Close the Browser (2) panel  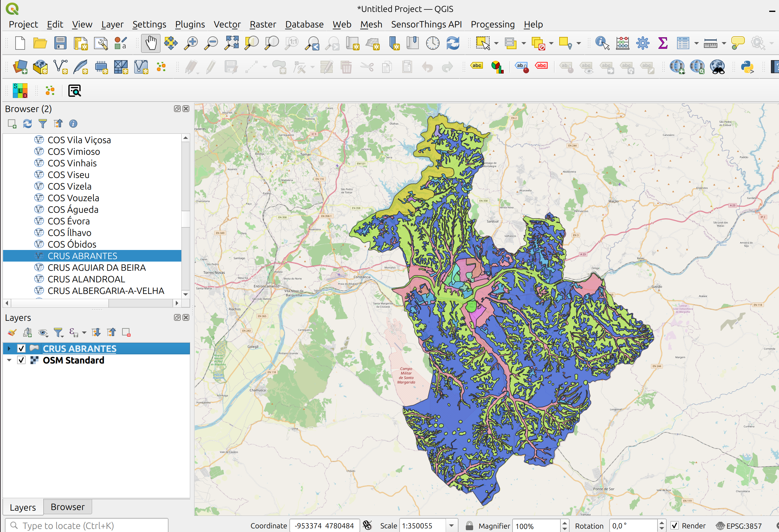[186, 109]
